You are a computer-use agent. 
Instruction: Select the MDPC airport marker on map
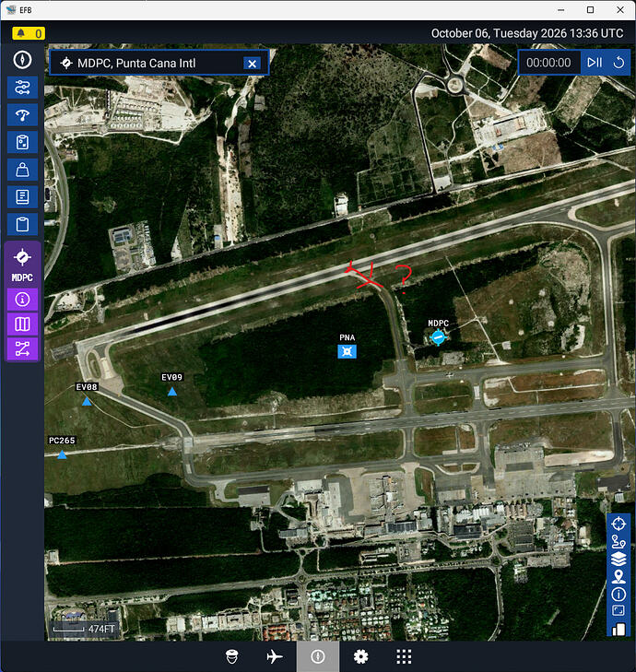click(438, 337)
